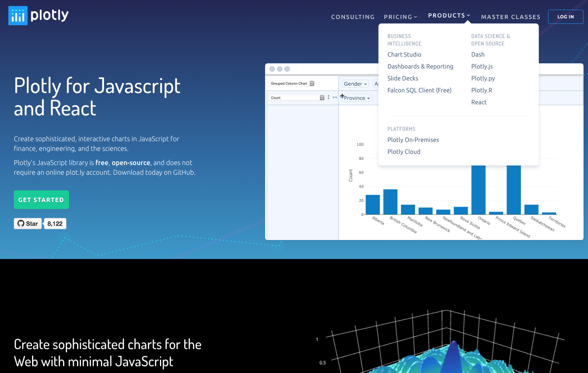Open the 8,122 star count link
Screen dimensions: 588x373
tap(55, 224)
